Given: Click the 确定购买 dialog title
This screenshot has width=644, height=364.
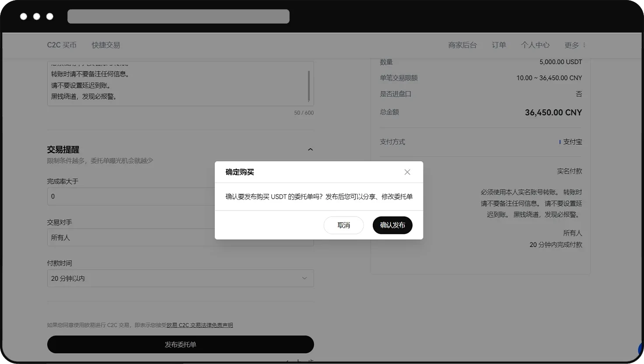Looking at the screenshot, I should click(x=240, y=172).
